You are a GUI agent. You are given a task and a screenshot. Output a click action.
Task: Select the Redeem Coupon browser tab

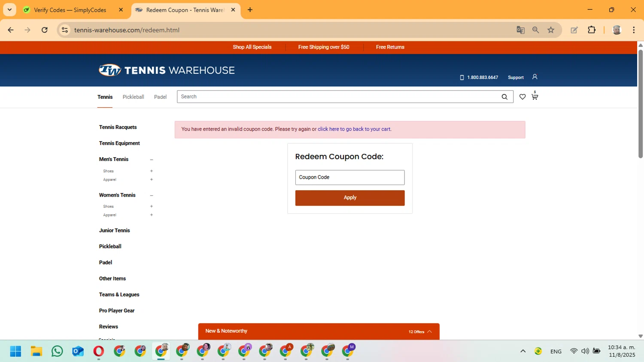click(185, 10)
